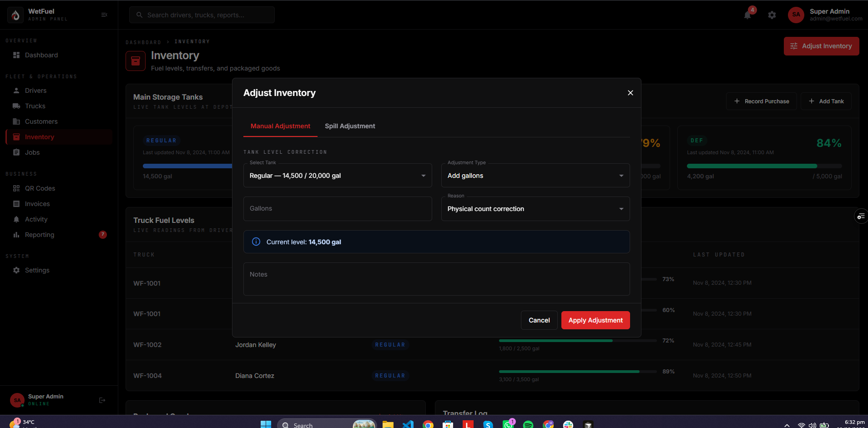Image resolution: width=868 pixels, height=428 pixels.
Task: Click the WetFuel flame logo
Action: [x=16, y=15]
